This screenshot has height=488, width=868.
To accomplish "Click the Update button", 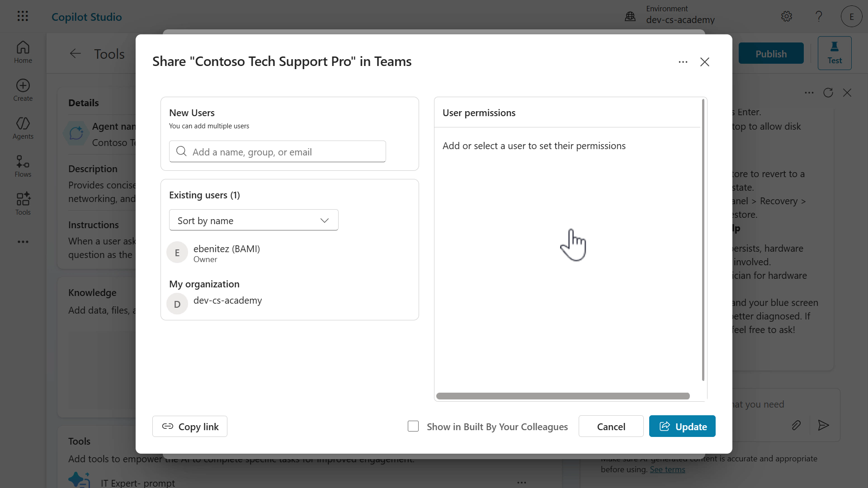I will 682,426.
